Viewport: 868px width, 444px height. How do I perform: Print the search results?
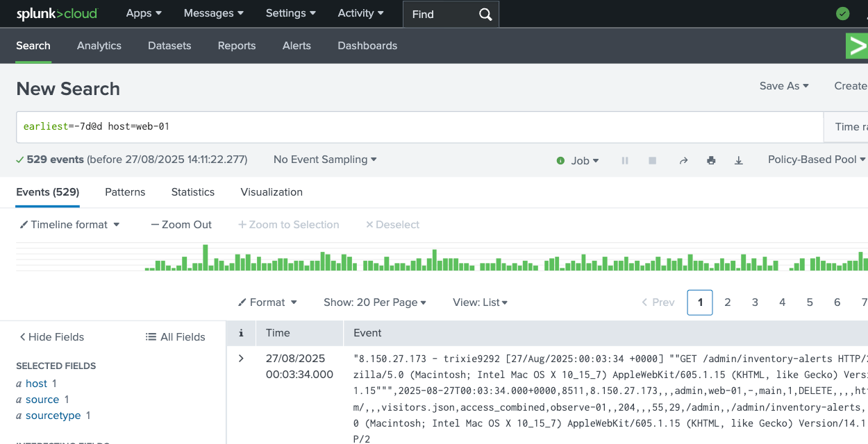tap(711, 160)
